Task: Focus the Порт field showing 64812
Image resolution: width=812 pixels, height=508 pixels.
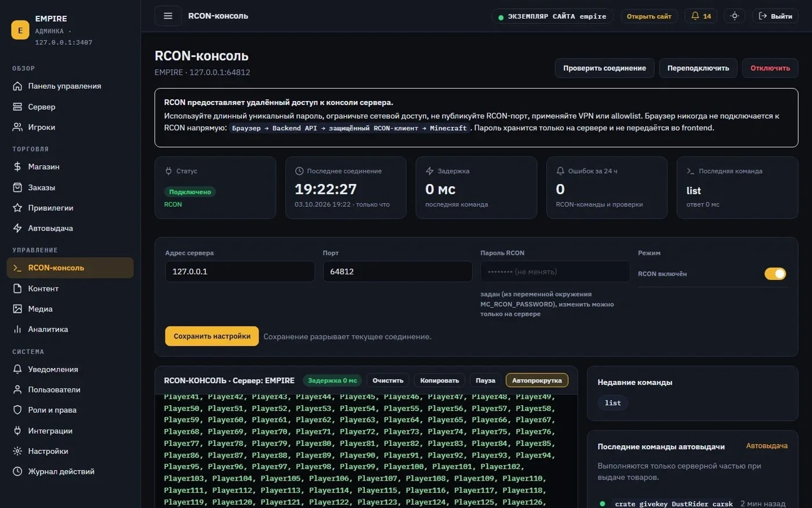Action: (x=397, y=272)
